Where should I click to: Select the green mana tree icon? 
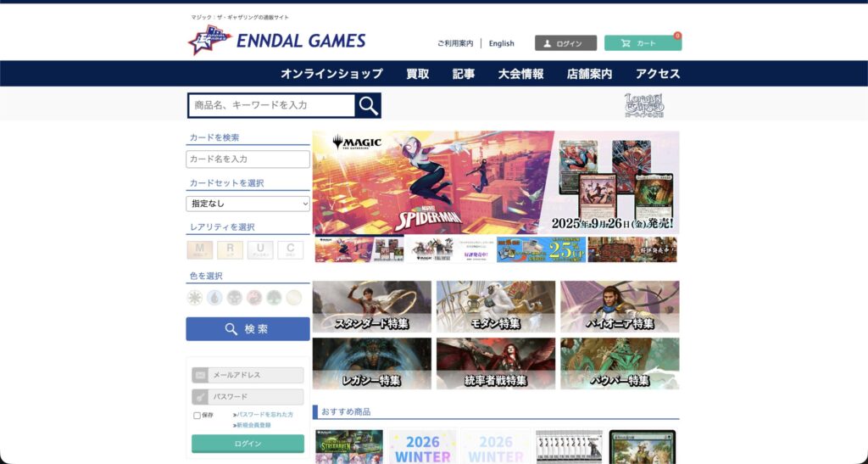(274, 298)
